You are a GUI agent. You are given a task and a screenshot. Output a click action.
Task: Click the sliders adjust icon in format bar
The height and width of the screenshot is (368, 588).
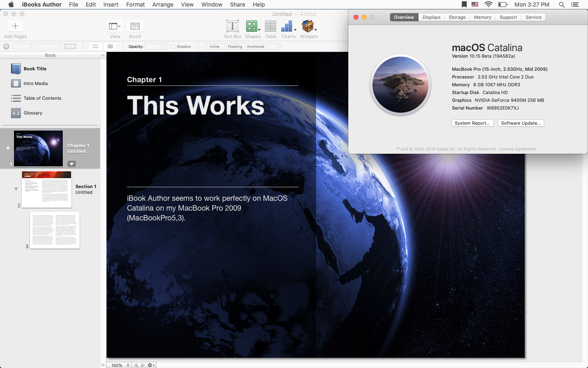[95, 47]
